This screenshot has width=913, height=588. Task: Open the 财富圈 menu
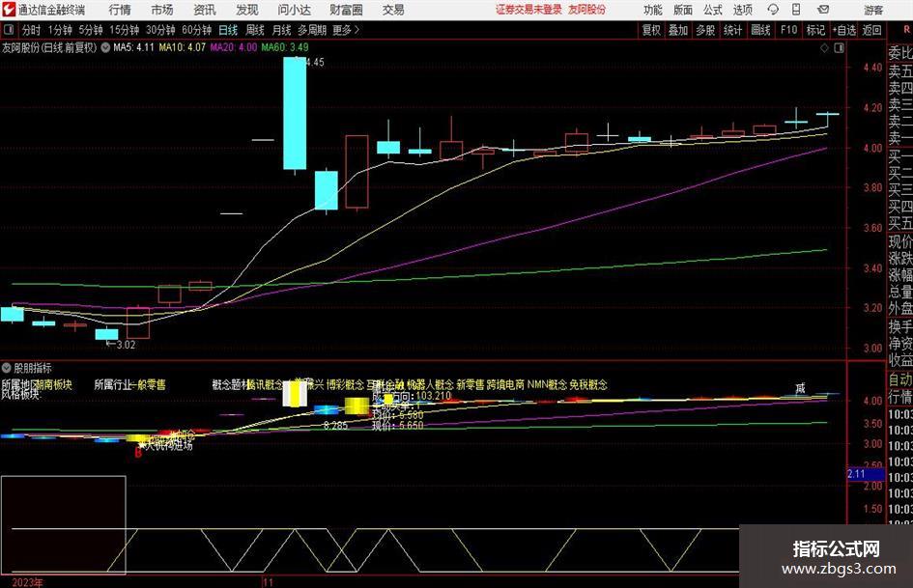point(346,10)
